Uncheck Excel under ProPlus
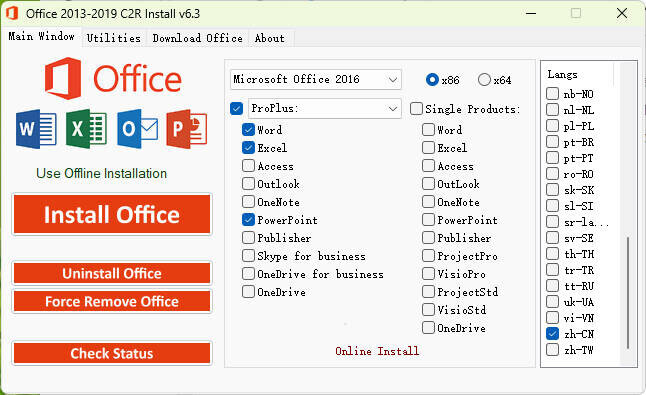This screenshot has height=395, width=646. click(248, 147)
